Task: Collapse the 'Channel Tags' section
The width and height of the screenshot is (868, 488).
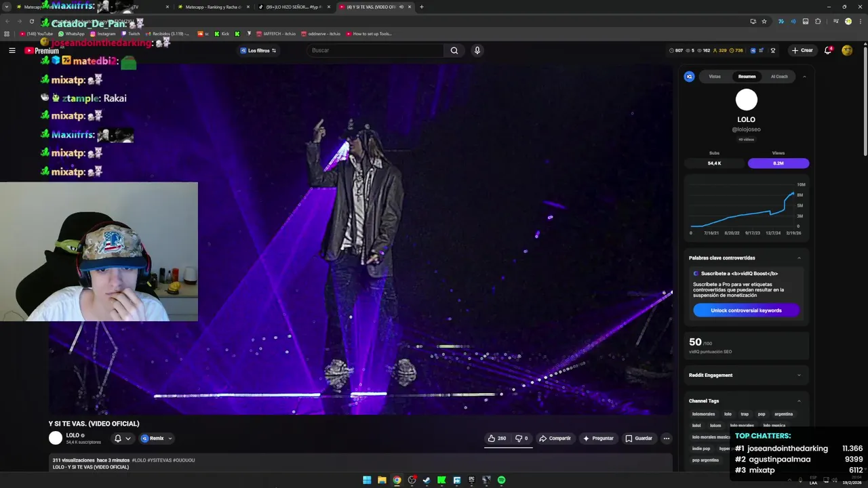Action: pos(799,401)
